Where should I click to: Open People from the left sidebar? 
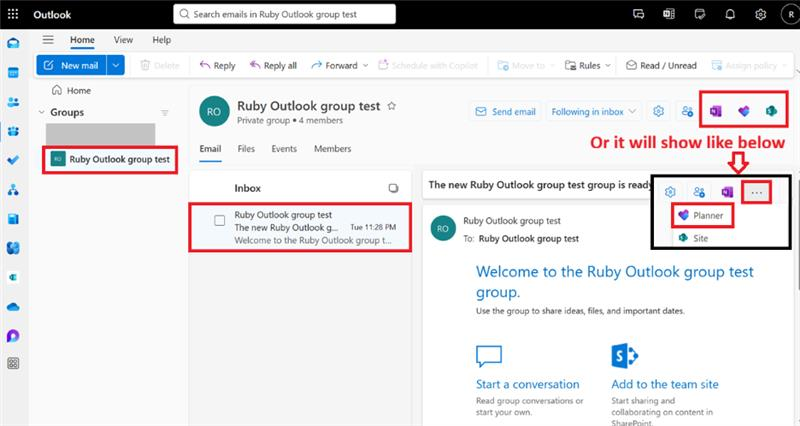[x=13, y=102]
